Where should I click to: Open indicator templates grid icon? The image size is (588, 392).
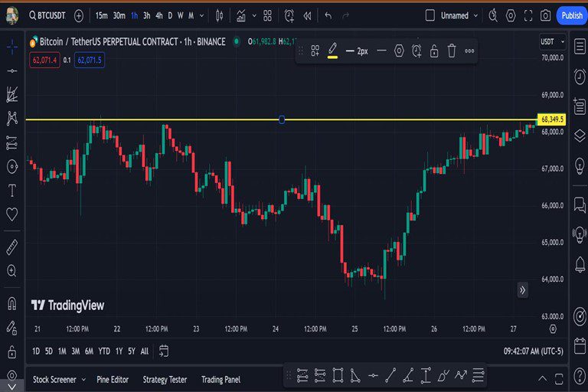pyautogui.click(x=267, y=16)
